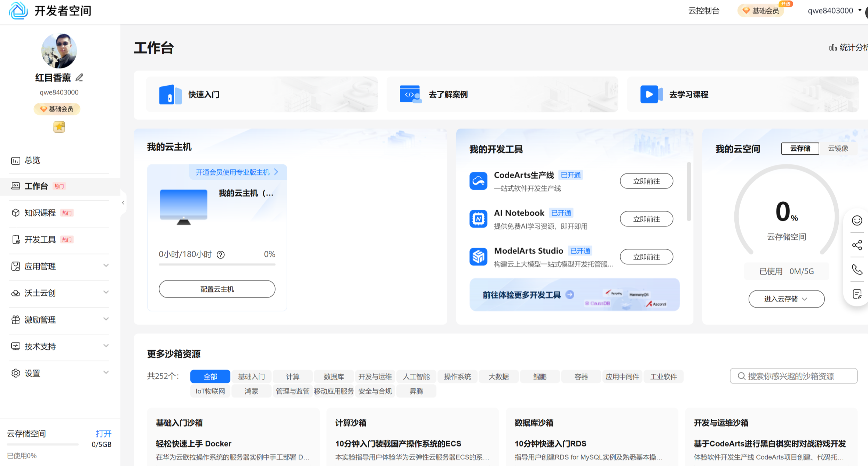This screenshot has width=868, height=466.
Task: Click 立即前往 for ModelArts Studio
Action: click(646, 257)
